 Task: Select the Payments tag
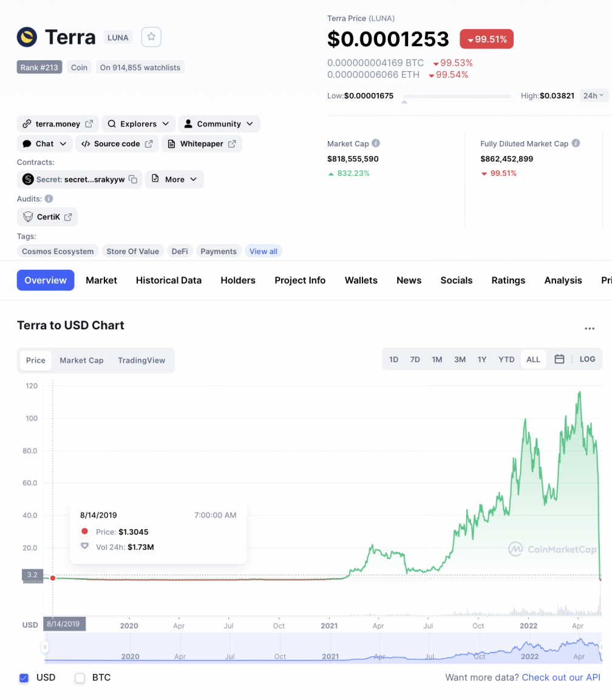[x=219, y=252]
